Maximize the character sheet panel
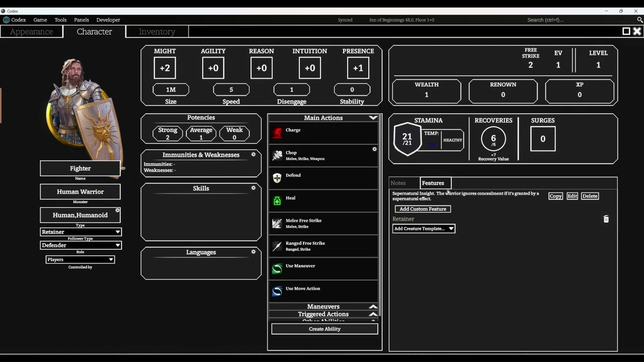 [626, 31]
